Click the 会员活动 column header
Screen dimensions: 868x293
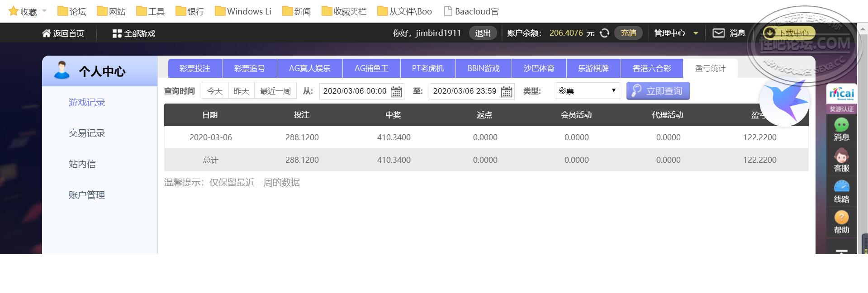[x=576, y=115]
